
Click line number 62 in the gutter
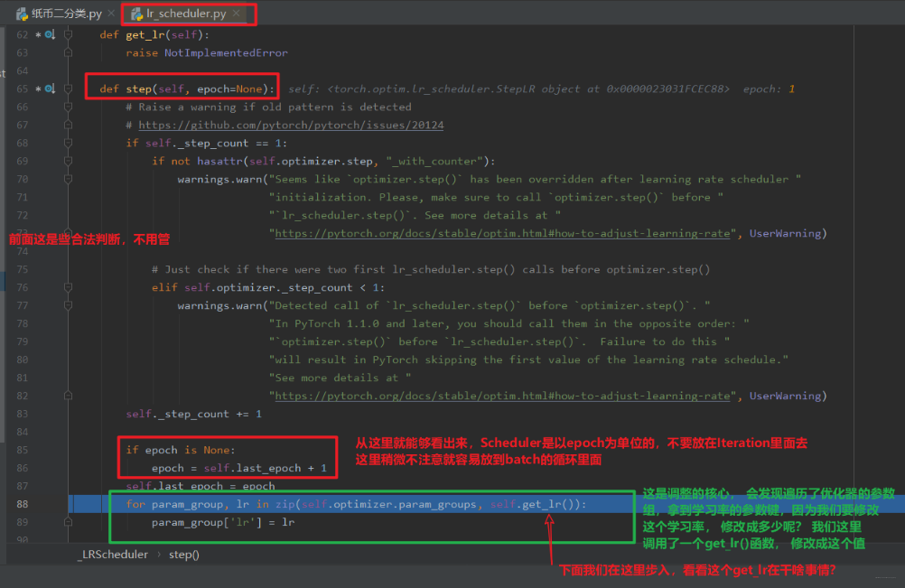point(22,34)
